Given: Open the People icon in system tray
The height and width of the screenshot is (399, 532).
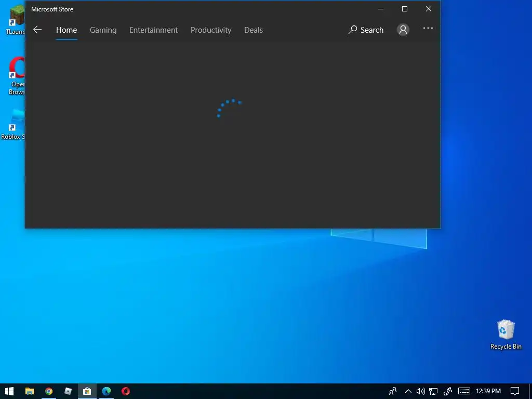Looking at the screenshot, I should [393, 391].
